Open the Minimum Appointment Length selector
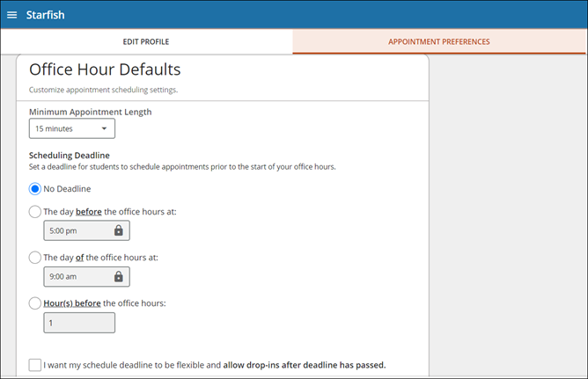Image resolution: width=588 pixels, height=379 pixels. (71, 128)
